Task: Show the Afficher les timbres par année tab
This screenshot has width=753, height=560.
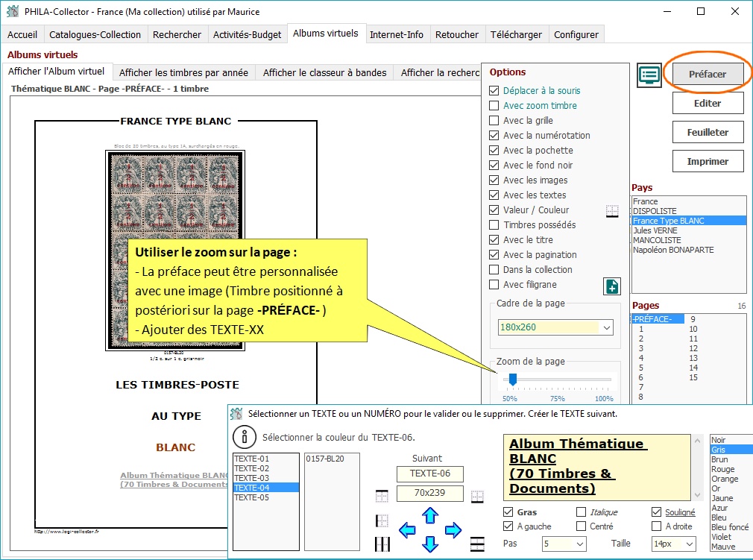Action: [184, 72]
